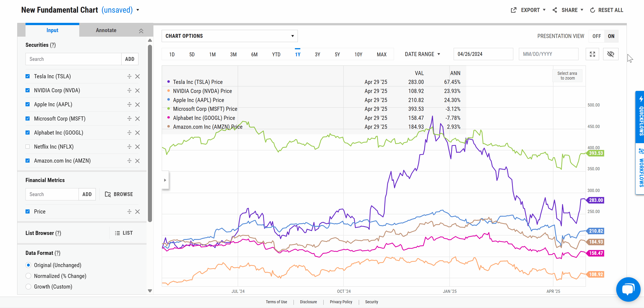Uncheck Alphabet Inc (GOOGL) checkbox
Screen dimensions: 644x308
(28, 133)
